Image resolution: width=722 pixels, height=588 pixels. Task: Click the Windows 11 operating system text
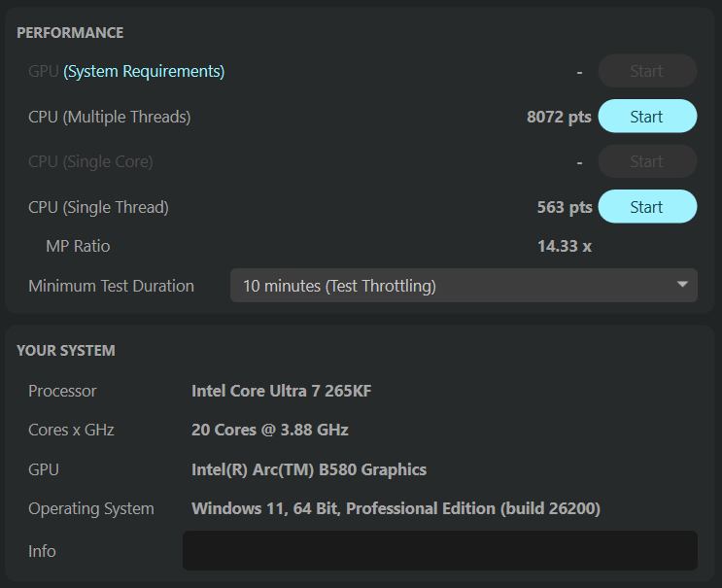pos(396,508)
